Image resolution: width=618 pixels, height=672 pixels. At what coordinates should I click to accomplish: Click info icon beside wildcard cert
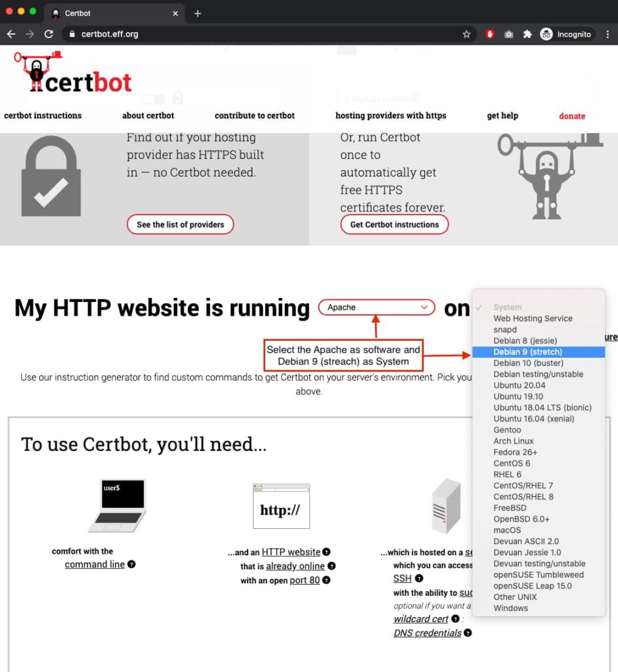[x=456, y=619]
